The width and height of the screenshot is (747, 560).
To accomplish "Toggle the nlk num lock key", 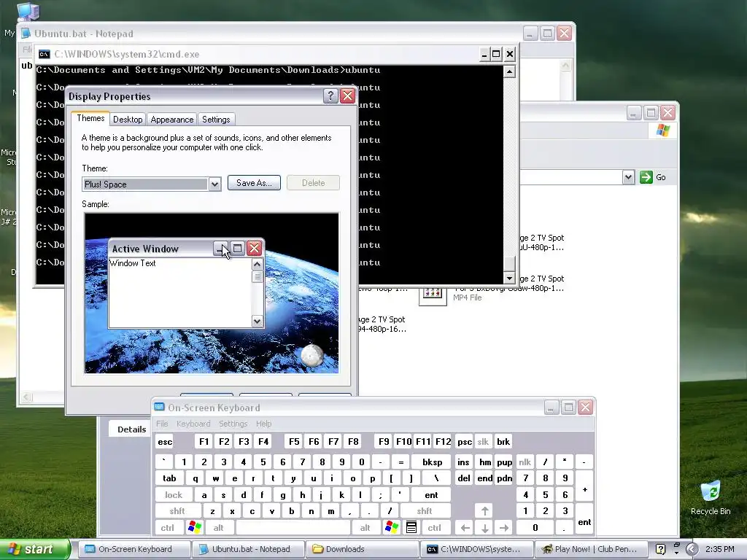I will [x=525, y=462].
